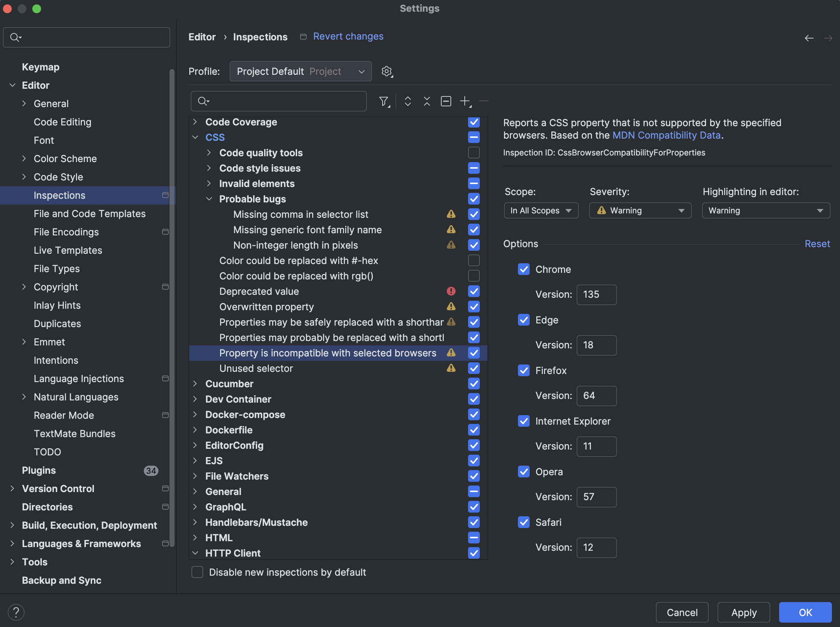Open help via the question mark icon

click(16, 612)
